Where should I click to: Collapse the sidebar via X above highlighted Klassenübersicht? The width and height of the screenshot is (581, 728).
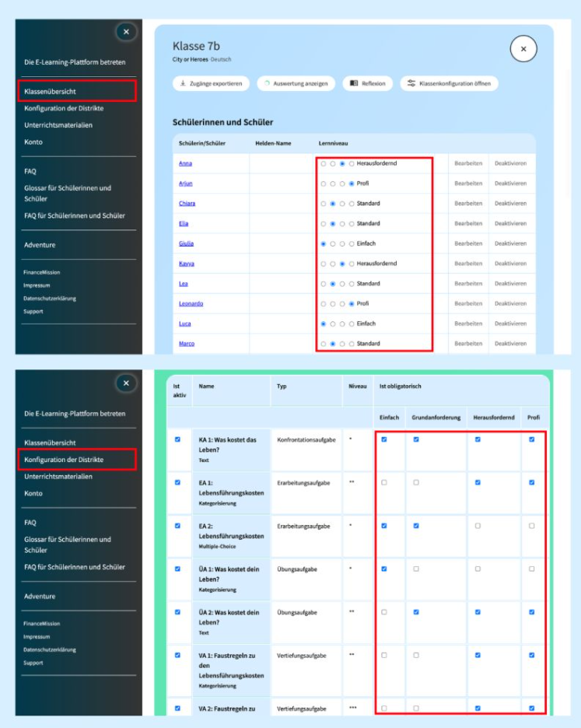tap(126, 32)
